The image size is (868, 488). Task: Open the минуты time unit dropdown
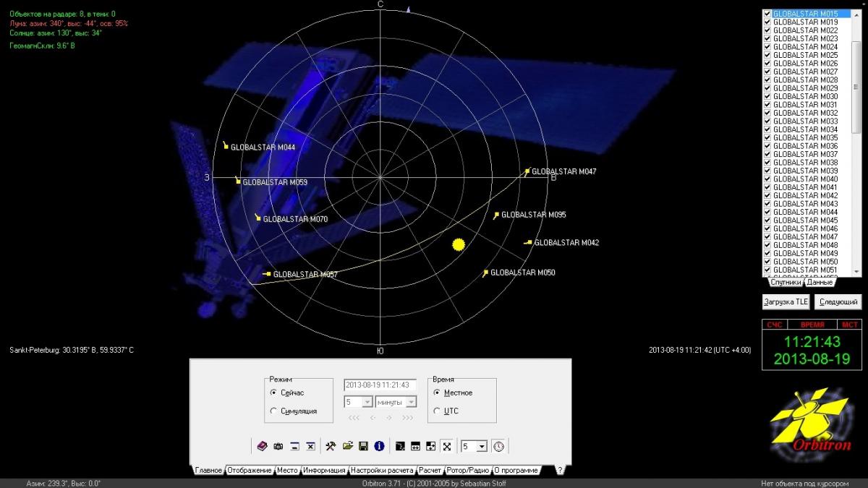pyautogui.click(x=411, y=402)
